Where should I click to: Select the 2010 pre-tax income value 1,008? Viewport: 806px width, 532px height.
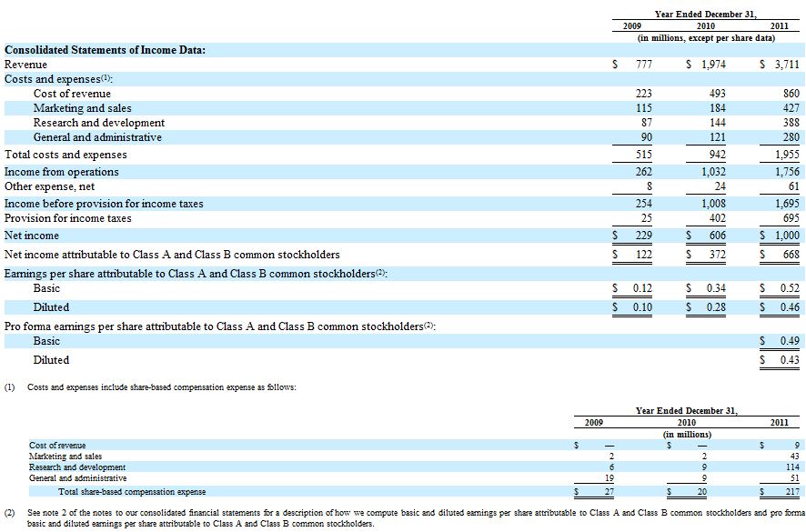point(713,204)
